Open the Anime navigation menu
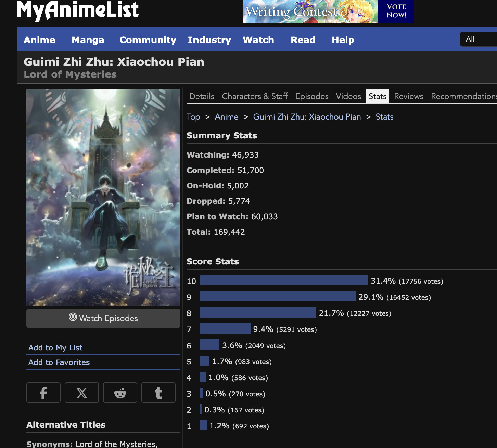 tap(39, 40)
